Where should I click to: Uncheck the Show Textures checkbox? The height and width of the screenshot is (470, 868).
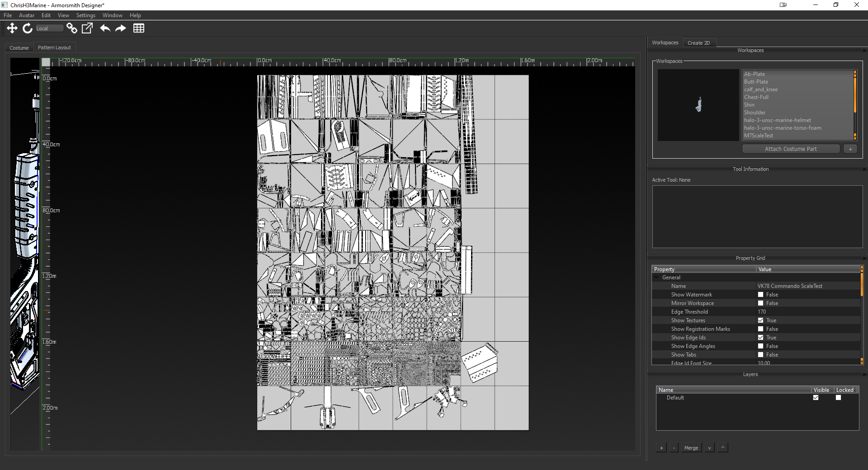point(760,320)
